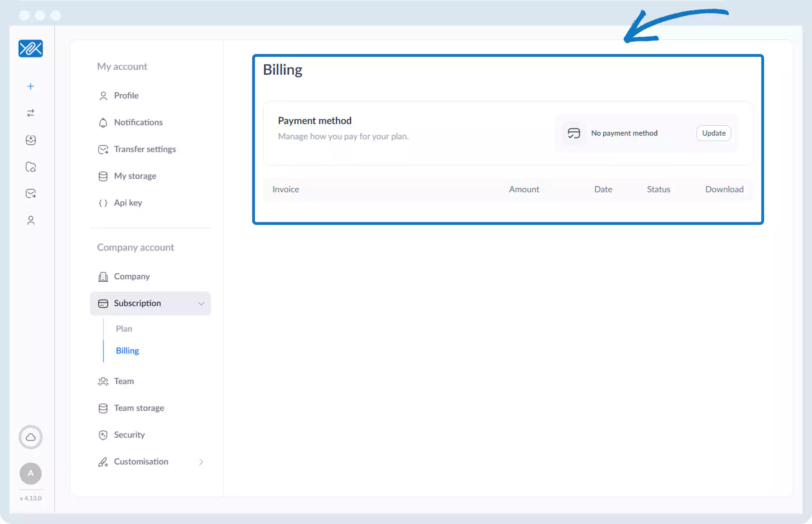
Task: Open the transfers arrows icon in sidebar
Action: 30,113
